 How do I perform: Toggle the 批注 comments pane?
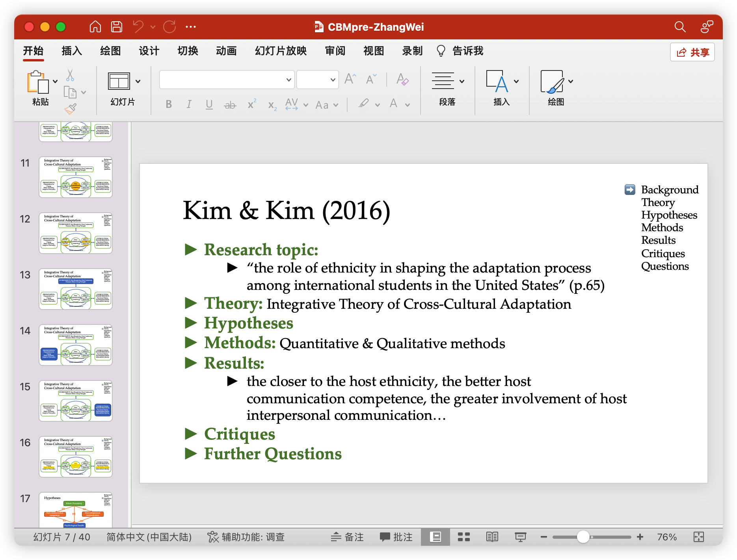pos(396,537)
